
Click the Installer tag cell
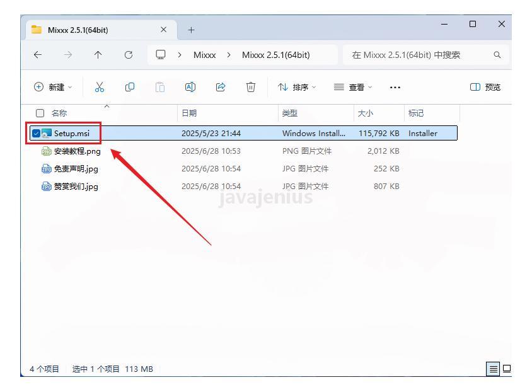point(423,133)
